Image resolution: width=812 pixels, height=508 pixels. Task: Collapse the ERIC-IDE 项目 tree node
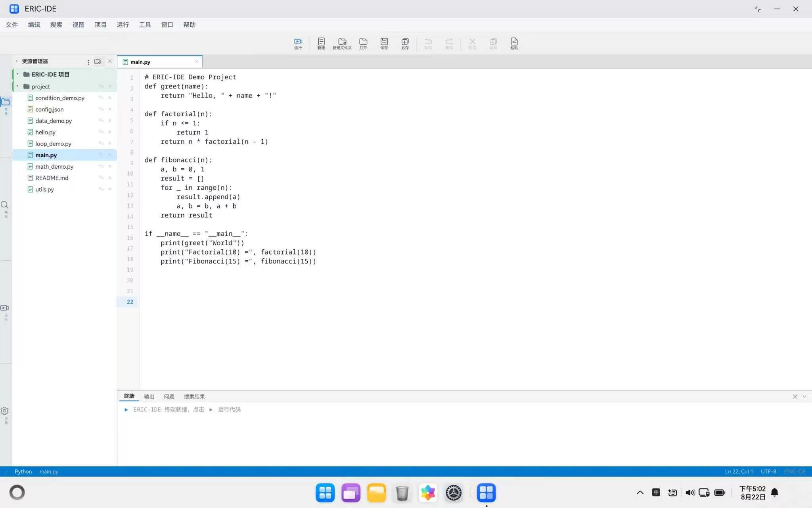pos(17,74)
